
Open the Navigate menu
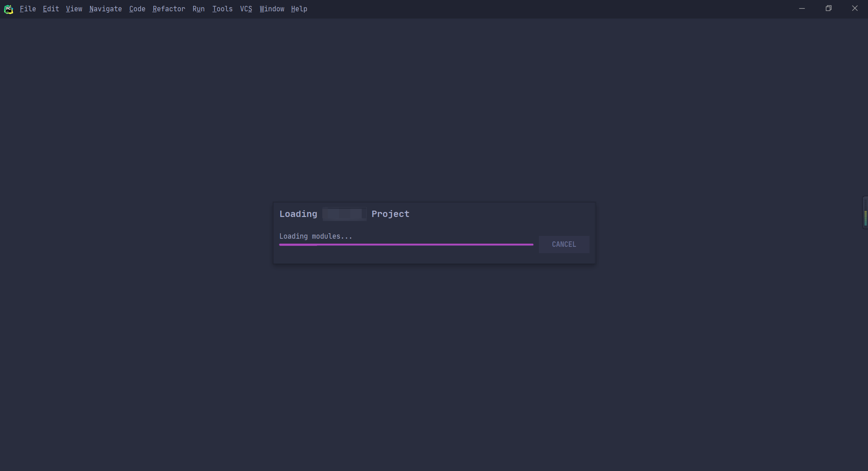tap(105, 9)
